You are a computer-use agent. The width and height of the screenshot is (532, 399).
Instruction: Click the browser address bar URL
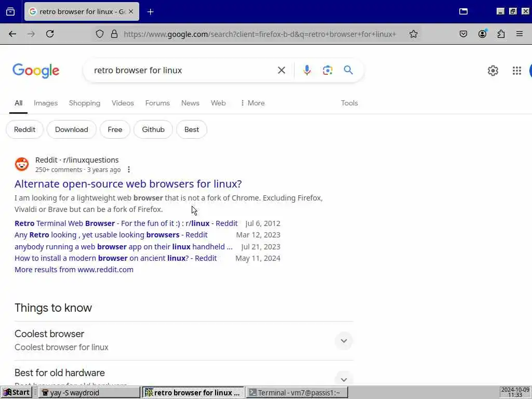(260, 34)
